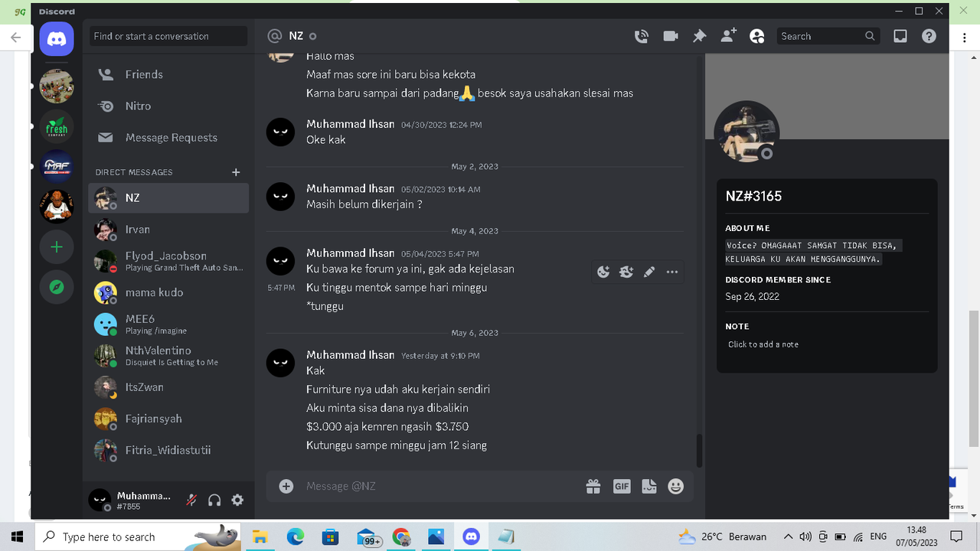Open DM with Flyod_Jacobson
Screen dimensions: 980x551
point(168,261)
